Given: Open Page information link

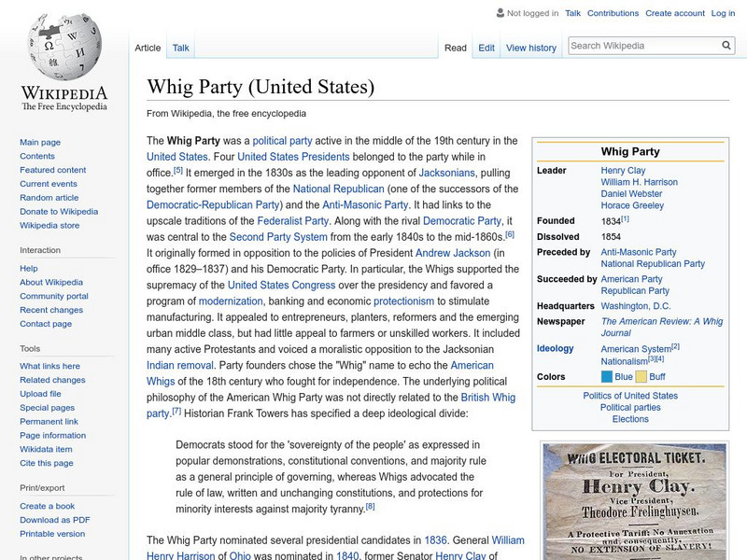Looking at the screenshot, I should [53, 435].
